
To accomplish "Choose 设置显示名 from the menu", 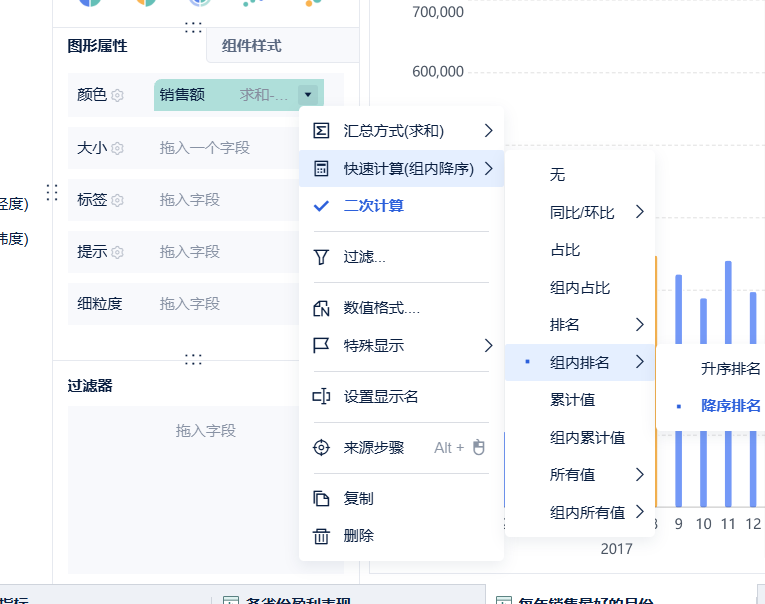I will coord(401,397).
